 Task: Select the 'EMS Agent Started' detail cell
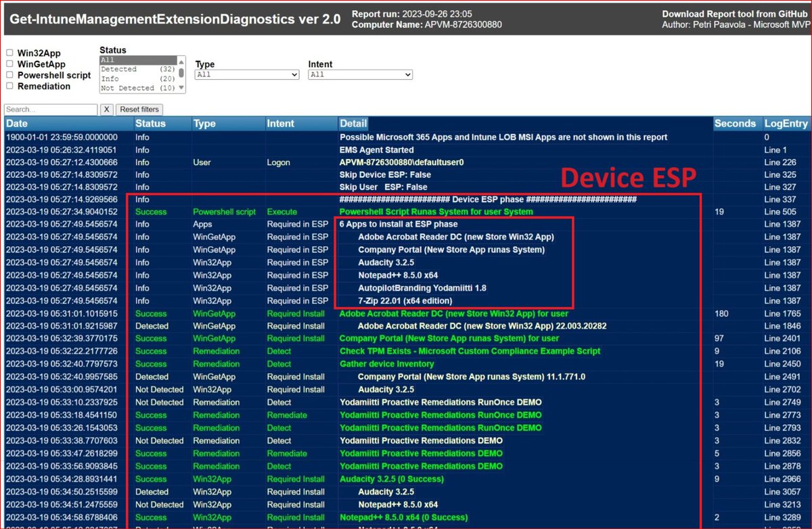[x=377, y=149]
